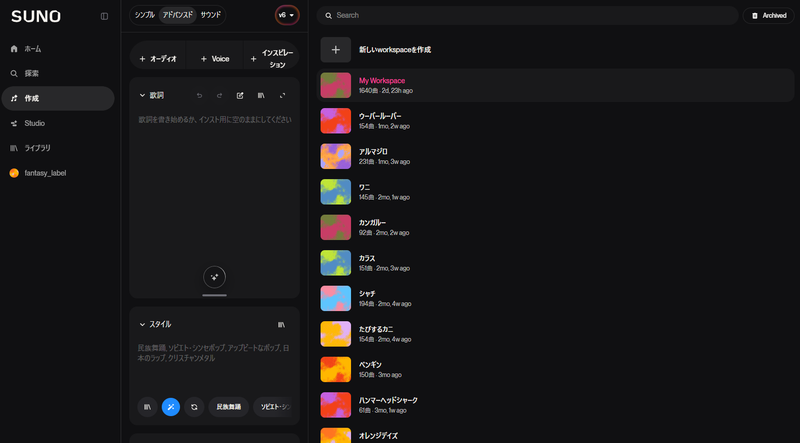Open the v6 model version dropdown
This screenshot has height=443, width=800.
click(287, 15)
